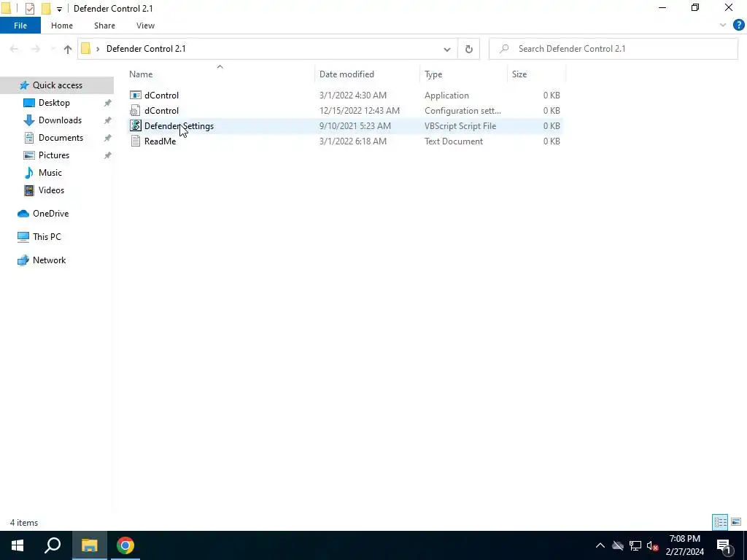The height and width of the screenshot is (560, 747).
Task: Click the date 12/15/2022 12:43 AM
Action: coord(360,111)
